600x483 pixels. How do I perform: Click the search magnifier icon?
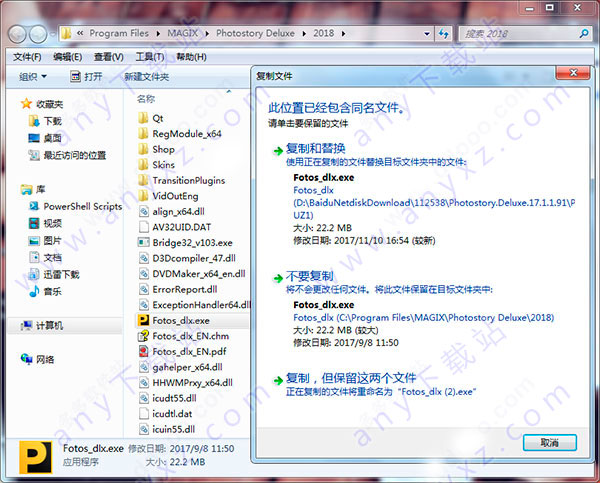(584, 34)
